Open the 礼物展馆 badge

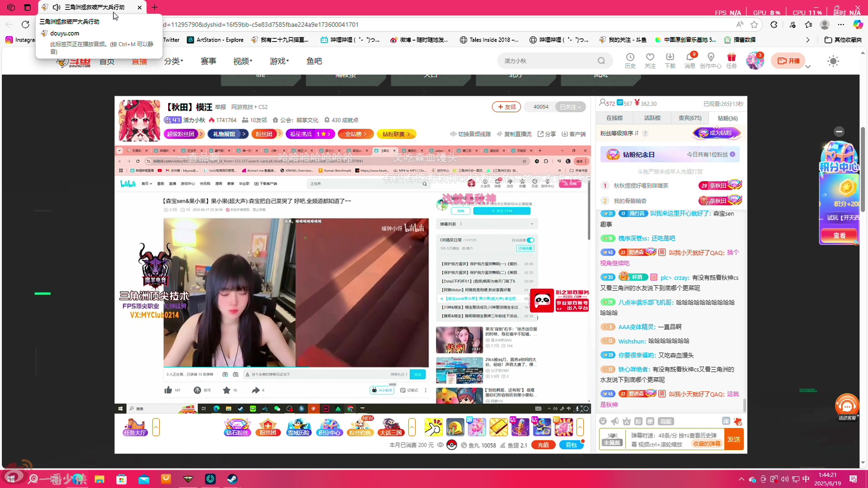pyautogui.click(x=228, y=134)
